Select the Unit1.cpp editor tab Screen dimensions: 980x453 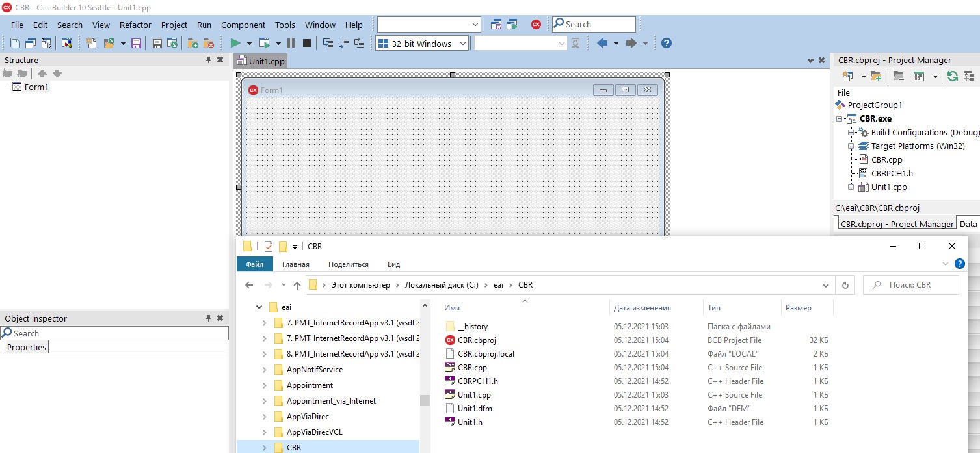261,61
